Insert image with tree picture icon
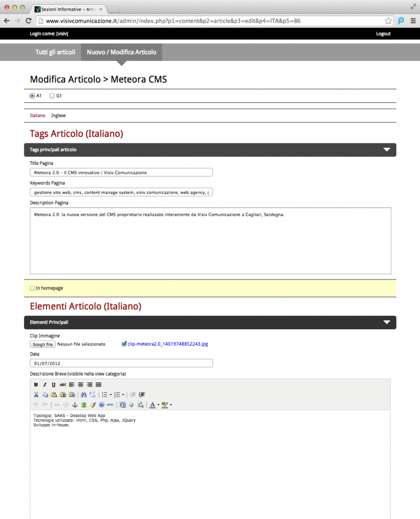Viewport: 420px width, 519px height. (83, 404)
